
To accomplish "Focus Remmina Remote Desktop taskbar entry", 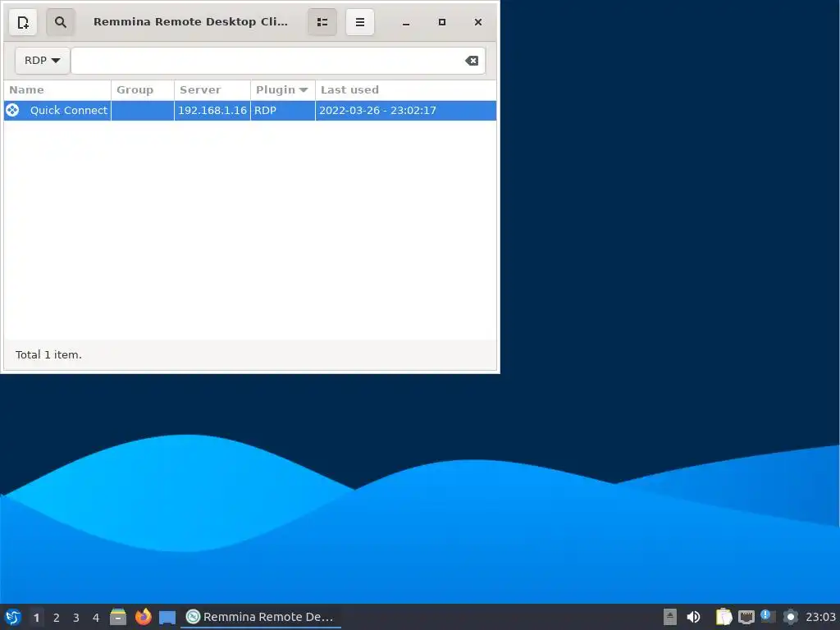I will 260,617.
